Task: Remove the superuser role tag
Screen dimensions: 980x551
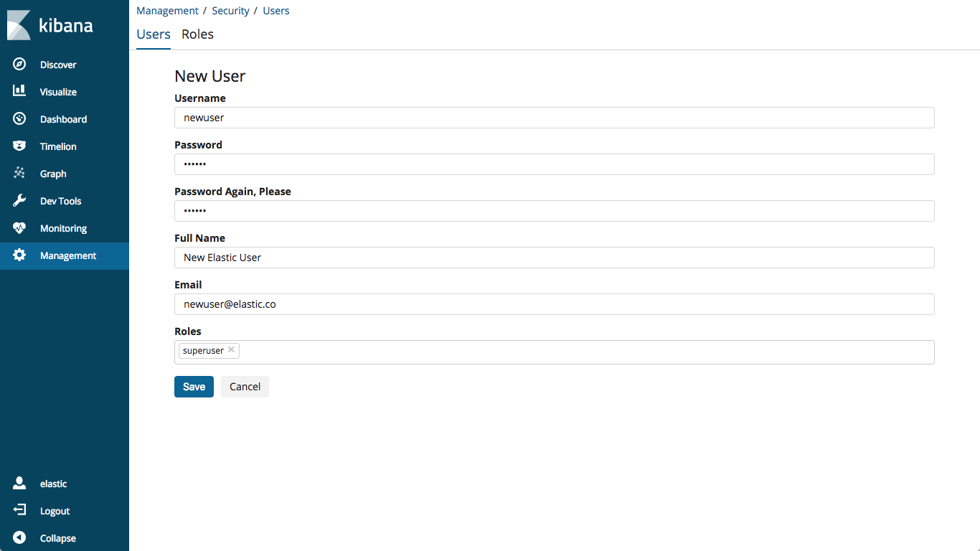Action: tap(231, 350)
